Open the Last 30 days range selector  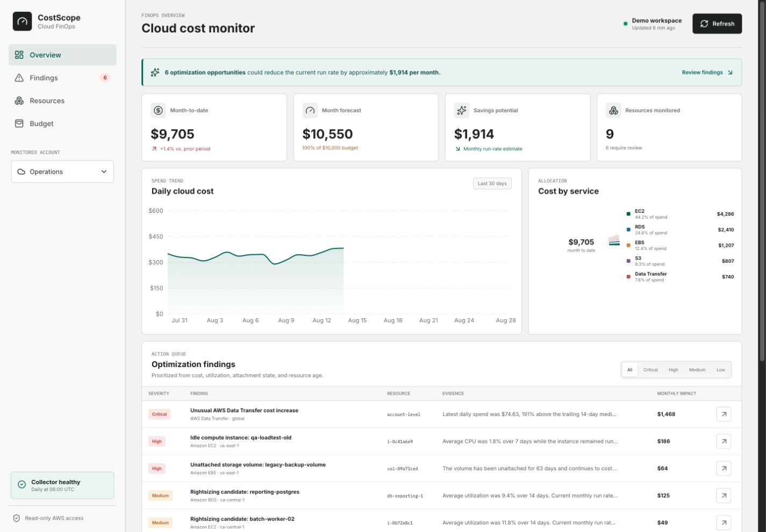point(492,183)
